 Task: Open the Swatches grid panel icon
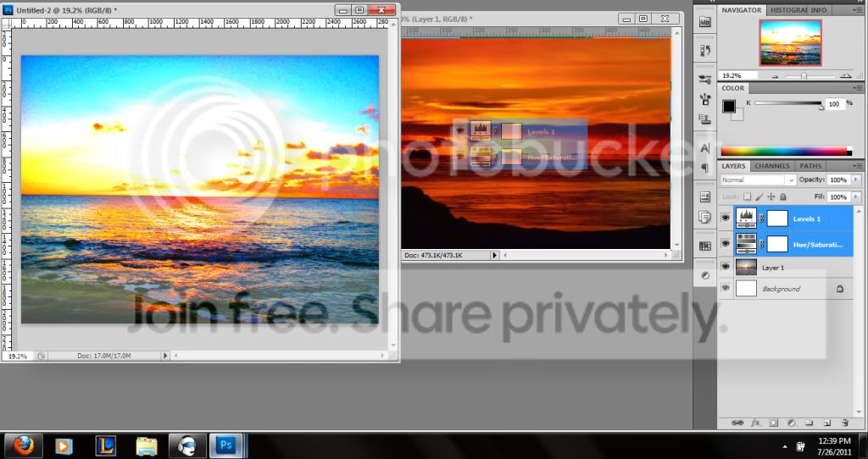704,246
